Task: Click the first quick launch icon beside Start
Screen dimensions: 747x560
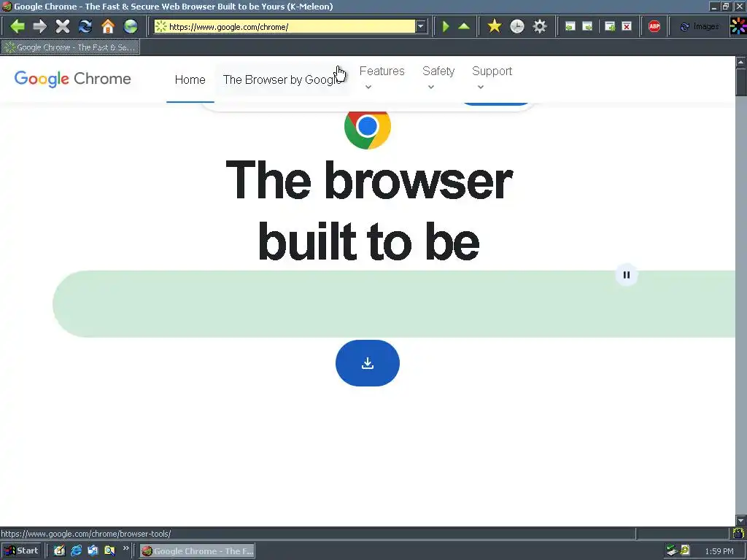Action: (x=60, y=551)
